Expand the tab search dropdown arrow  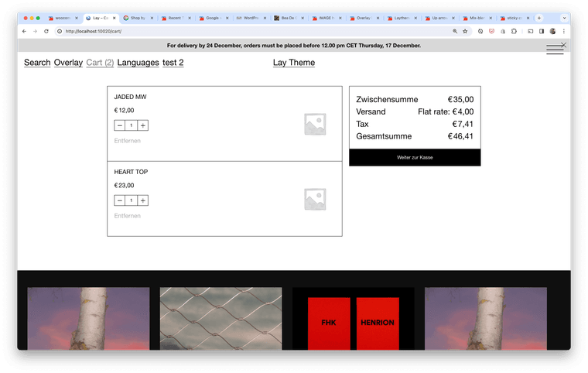[564, 18]
